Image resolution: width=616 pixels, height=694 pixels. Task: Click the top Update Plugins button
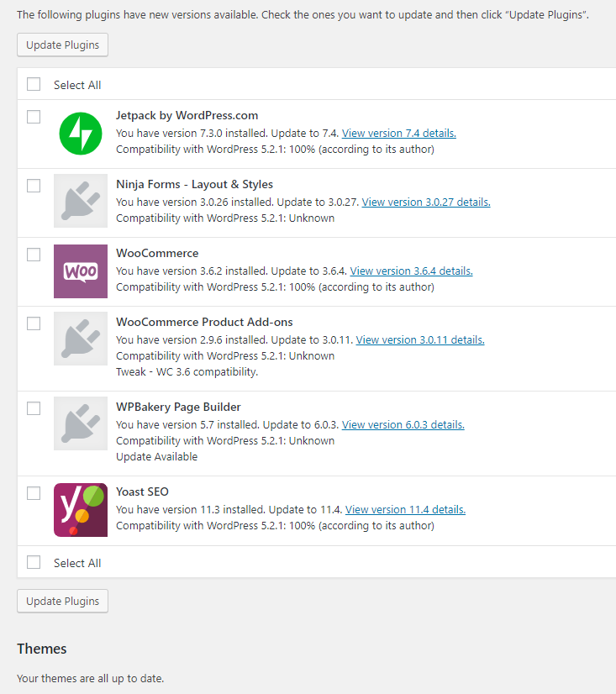tap(62, 45)
